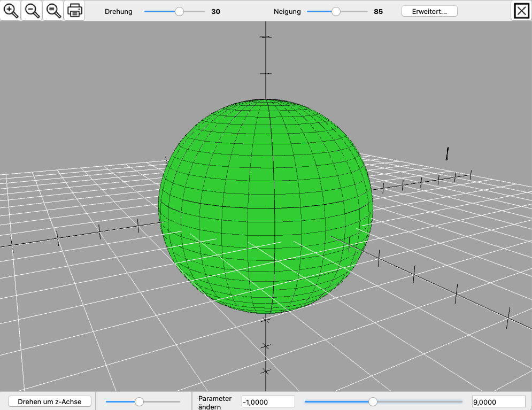The image size is (532, 410).
Task: Click the zoom in magnifier icon
Action: [x=11, y=11]
